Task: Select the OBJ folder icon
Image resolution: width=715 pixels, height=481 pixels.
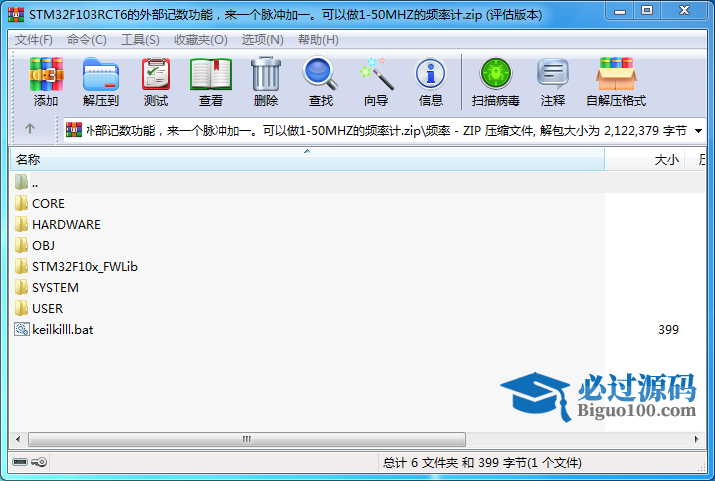Action: 21,245
